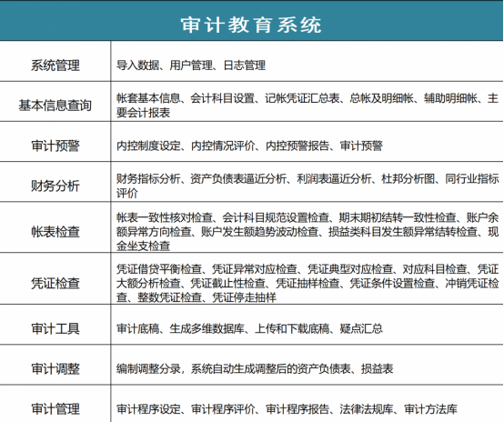Click the 审计教育系统 header title
504x422 pixels.
coord(251,25)
